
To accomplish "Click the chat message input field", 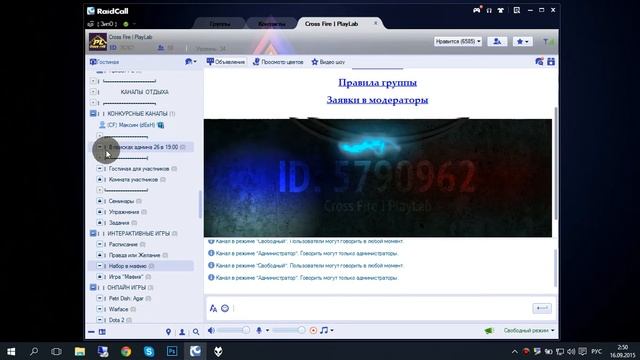I will coord(382,309).
